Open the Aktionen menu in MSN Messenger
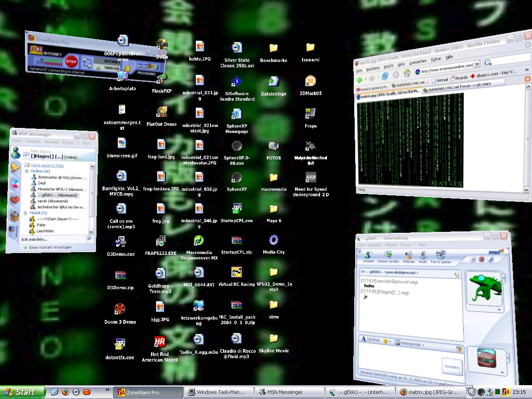Image resolution: width=532 pixels, height=399 pixels. pyautogui.click(x=52, y=142)
